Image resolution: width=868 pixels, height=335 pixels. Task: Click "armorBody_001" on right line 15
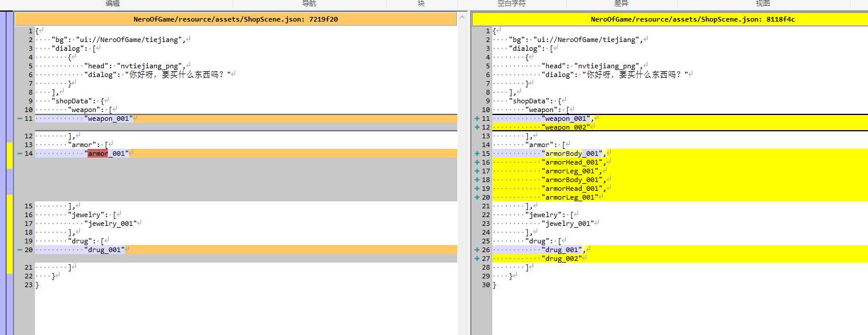tap(572, 153)
